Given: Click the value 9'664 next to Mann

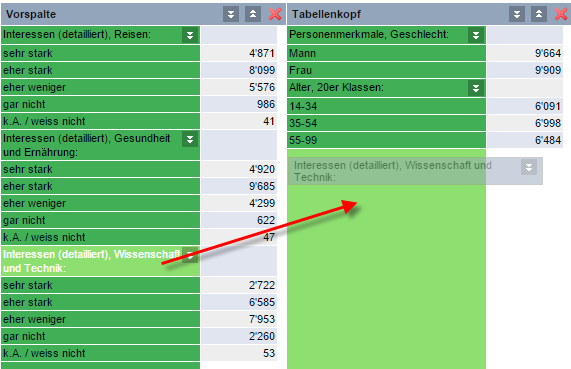Looking at the screenshot, I should [x=547, y=53].
